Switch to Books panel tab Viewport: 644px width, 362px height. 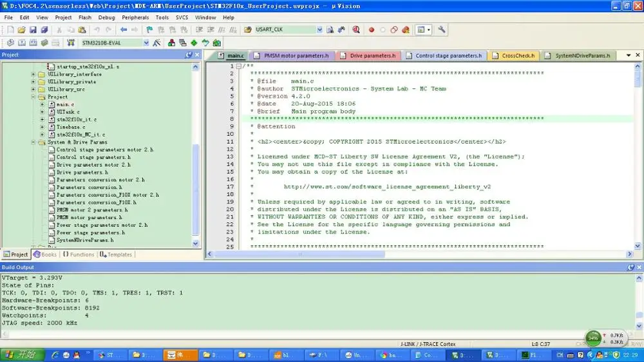point(45,254)
